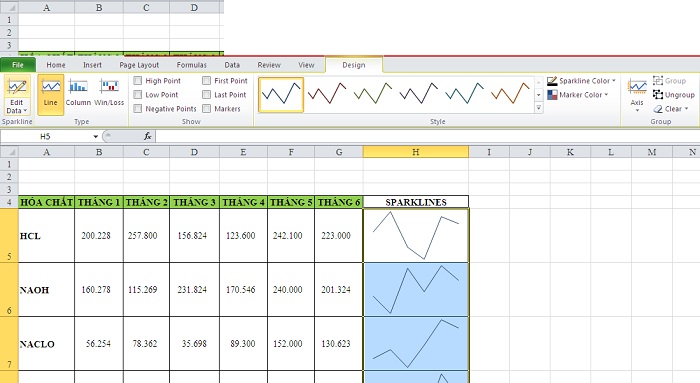700x383 pixels.
Task: Open the View tab
Action: (x=306, y=65)
